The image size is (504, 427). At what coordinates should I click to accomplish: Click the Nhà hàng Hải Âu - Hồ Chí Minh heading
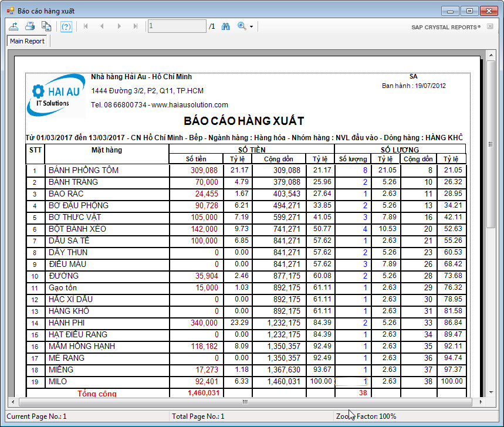141,77
